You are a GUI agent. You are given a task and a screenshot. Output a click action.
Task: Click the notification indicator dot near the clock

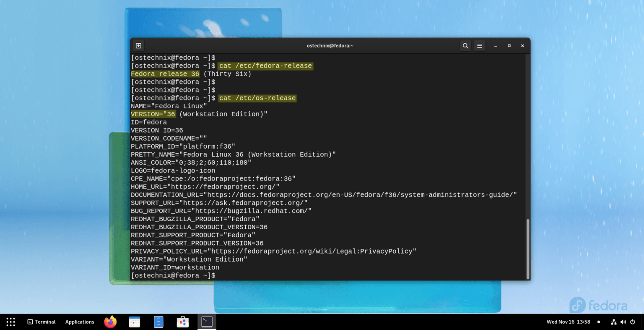coord(599,322)
